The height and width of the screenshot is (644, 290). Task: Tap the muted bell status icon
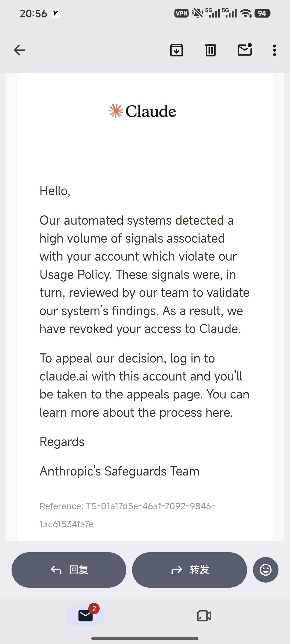(x=198, y=13)
